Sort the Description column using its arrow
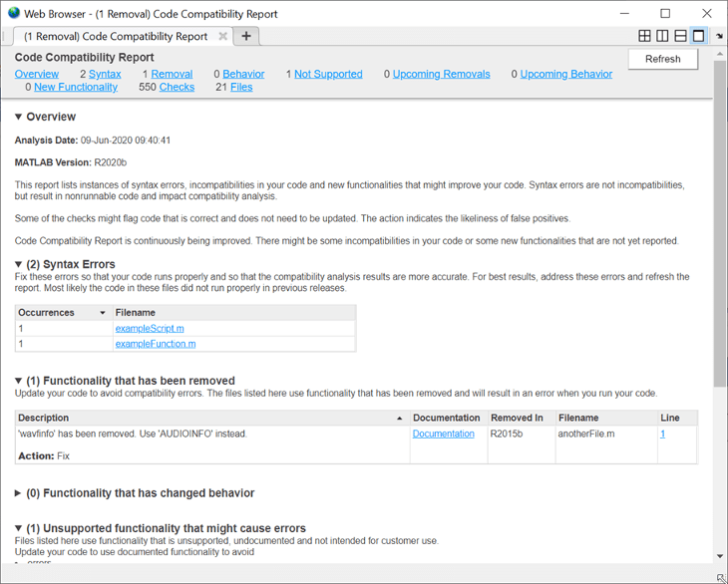Viewport: 728px width, 584px height. [399, 419]
